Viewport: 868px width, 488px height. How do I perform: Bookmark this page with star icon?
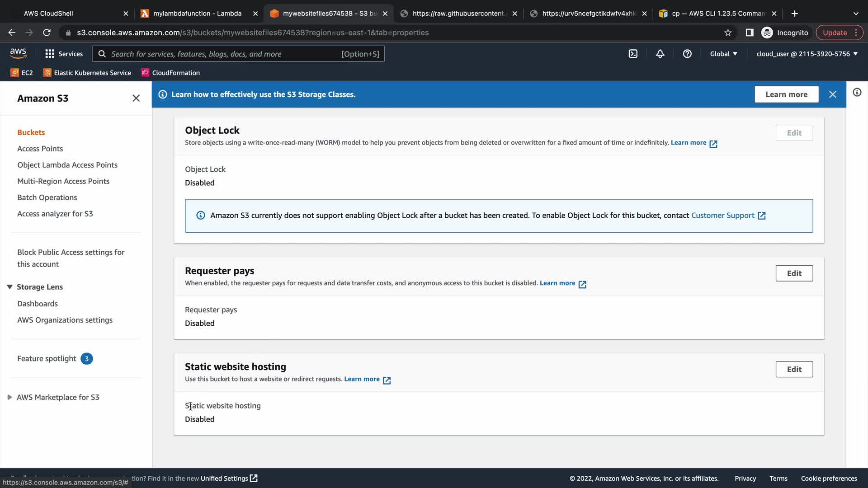point(727,33)
